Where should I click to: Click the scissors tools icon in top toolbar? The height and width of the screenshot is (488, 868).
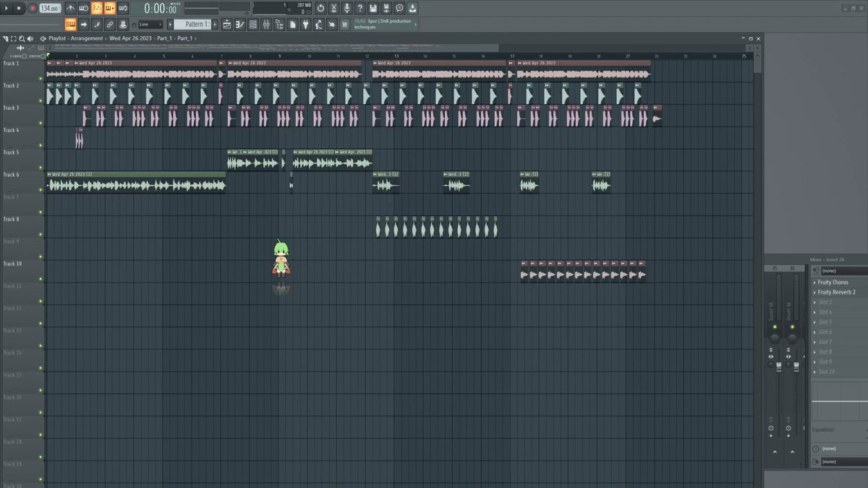tap(333, 8)
